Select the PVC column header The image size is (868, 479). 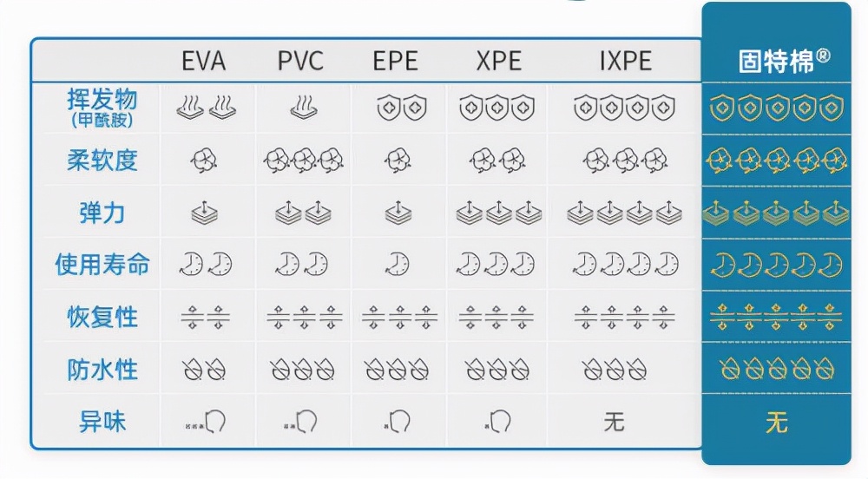(x=300, y=62)
